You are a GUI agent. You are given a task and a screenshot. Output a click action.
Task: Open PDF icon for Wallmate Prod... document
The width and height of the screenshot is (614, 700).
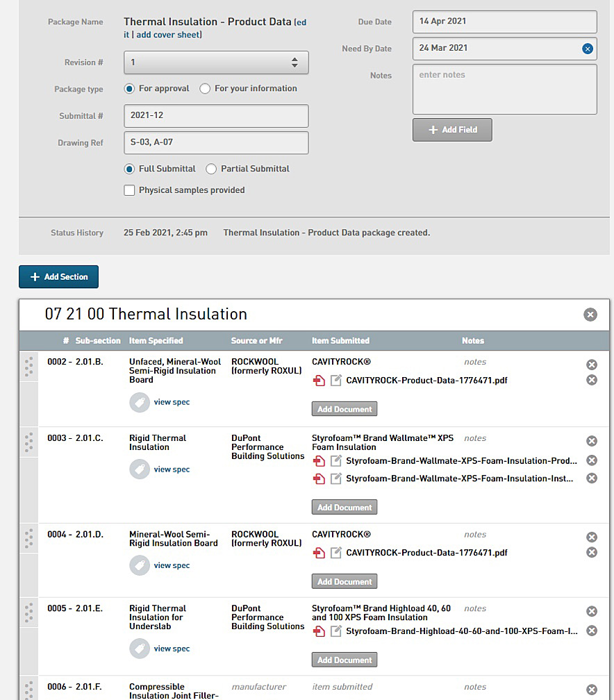pos(319,460)
